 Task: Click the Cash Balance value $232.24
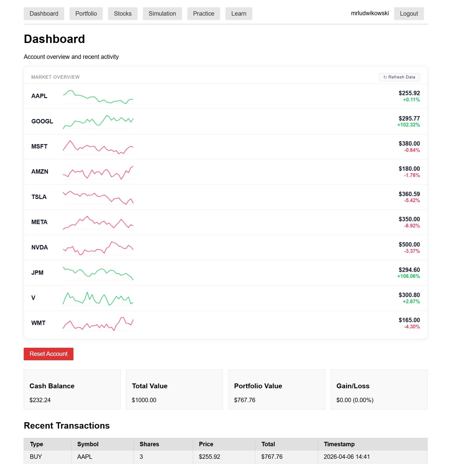coord(40,400)
